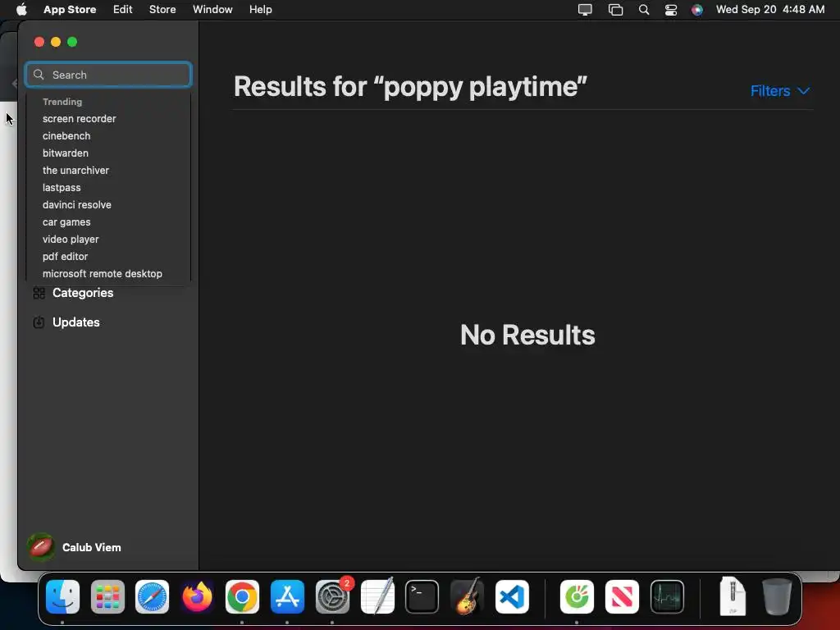Click the App Store Dock icon
The height and width of the screenshot is (630, 840).
(x=287, y=597)
